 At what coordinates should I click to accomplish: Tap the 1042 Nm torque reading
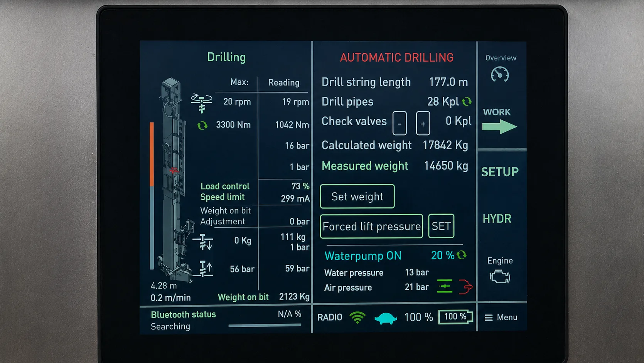click(x=292, y=124)
